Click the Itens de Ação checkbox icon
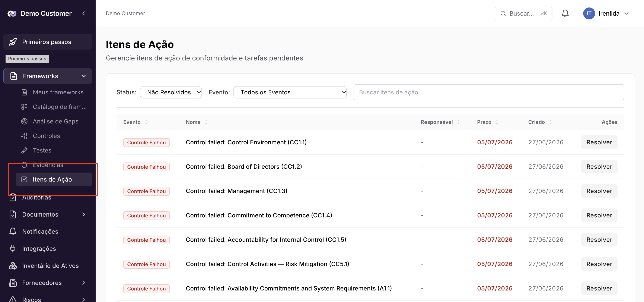Viewport: 644px width, 302px height. (x=24, y=179)
